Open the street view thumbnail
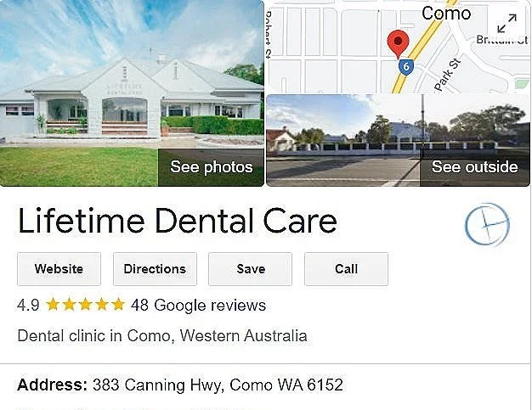This screenshot has height=410, width=532. (398, 141)
